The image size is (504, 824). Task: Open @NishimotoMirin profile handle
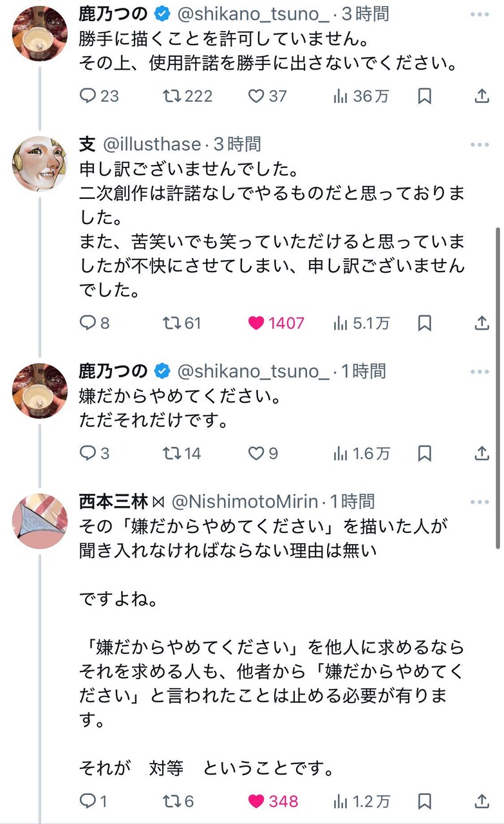tap(244, 501)
